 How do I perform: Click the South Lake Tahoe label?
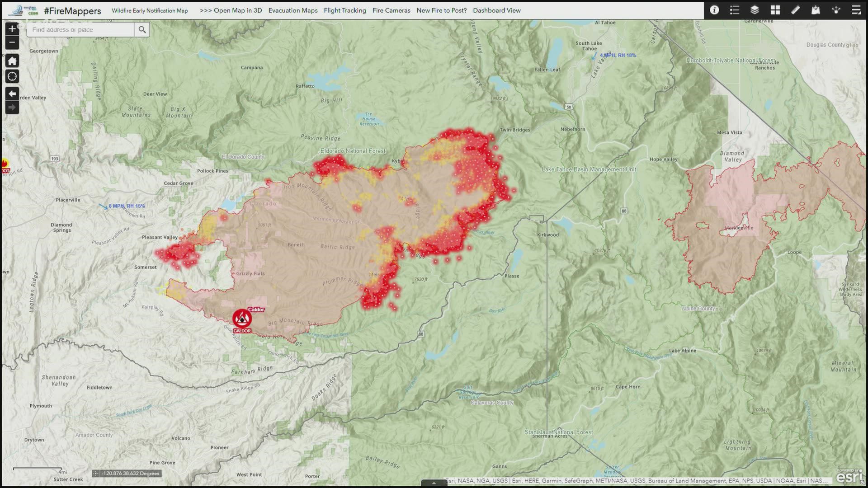589,46
